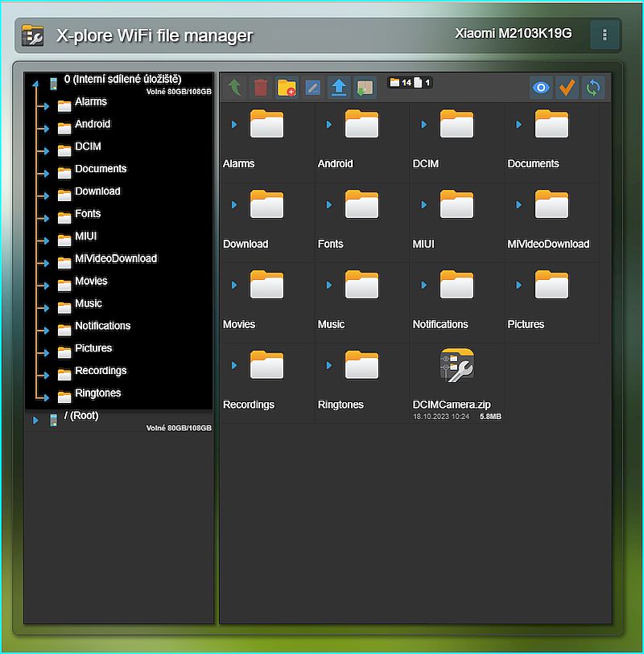The height and width of the screenshot is (654, 644).
Task: Click the X-plore WiFi file manager title
Action: [155, 36]
